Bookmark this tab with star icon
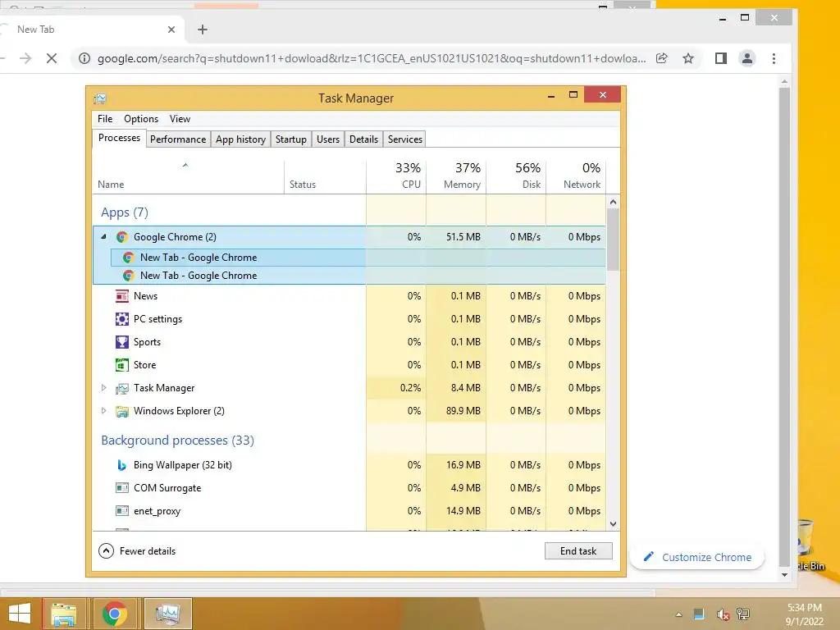The image size is (840, 630). click(688, 58)
